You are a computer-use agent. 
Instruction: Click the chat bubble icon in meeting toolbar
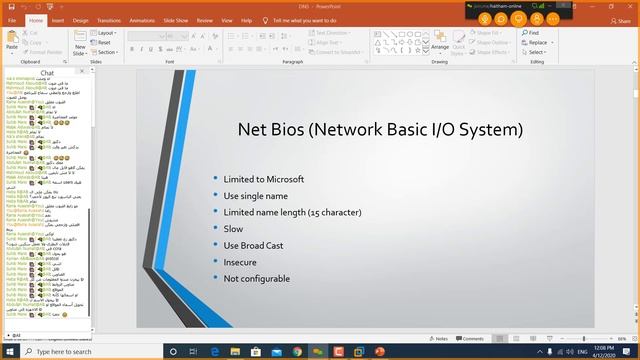pyautogui.click(x=501, y=19)
